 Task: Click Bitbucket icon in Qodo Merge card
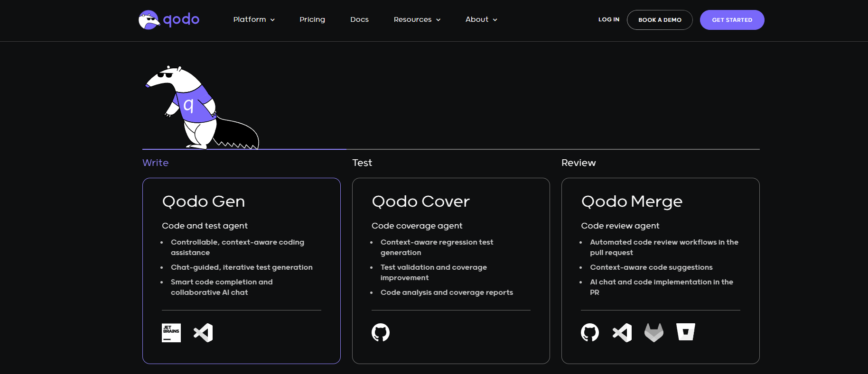(686, 332)
